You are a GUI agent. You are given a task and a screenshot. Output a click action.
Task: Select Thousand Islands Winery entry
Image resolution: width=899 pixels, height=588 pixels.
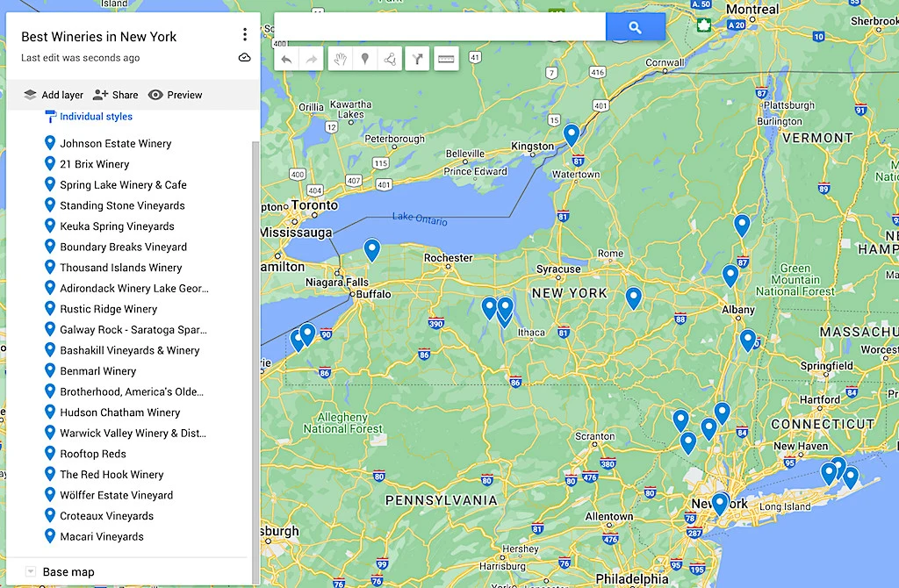[121, 267]
